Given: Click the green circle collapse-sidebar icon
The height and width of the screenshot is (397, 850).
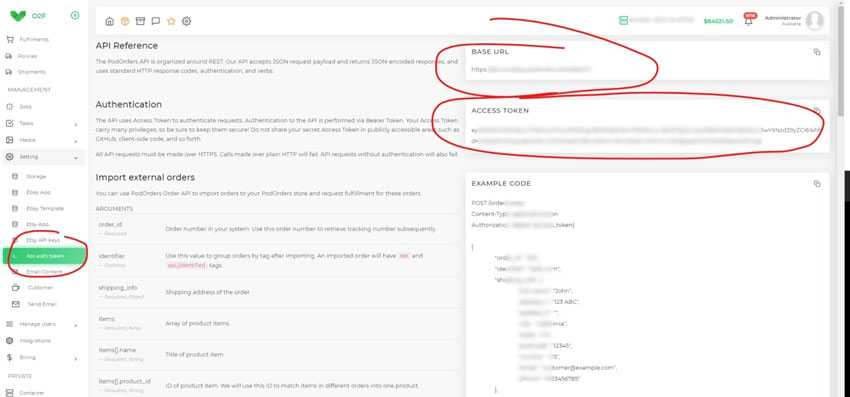Looking at the screenshot, I should point(75,15).
